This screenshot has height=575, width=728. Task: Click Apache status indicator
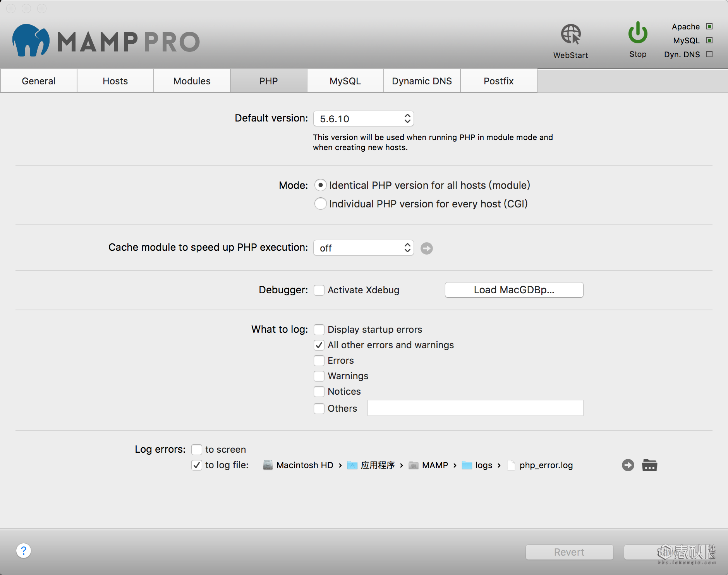tap(709, 26)
